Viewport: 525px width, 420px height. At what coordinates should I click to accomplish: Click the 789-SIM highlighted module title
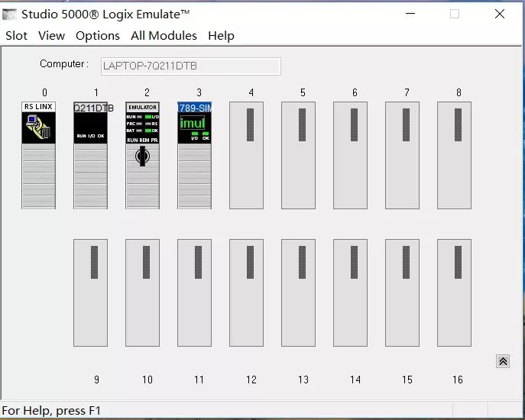point(195,108)
